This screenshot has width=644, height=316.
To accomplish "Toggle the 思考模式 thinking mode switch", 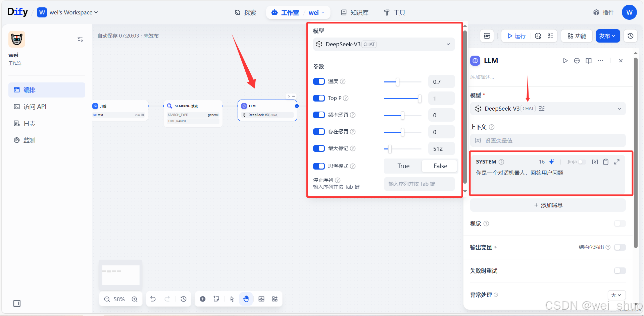I will (x=319, y=166).
